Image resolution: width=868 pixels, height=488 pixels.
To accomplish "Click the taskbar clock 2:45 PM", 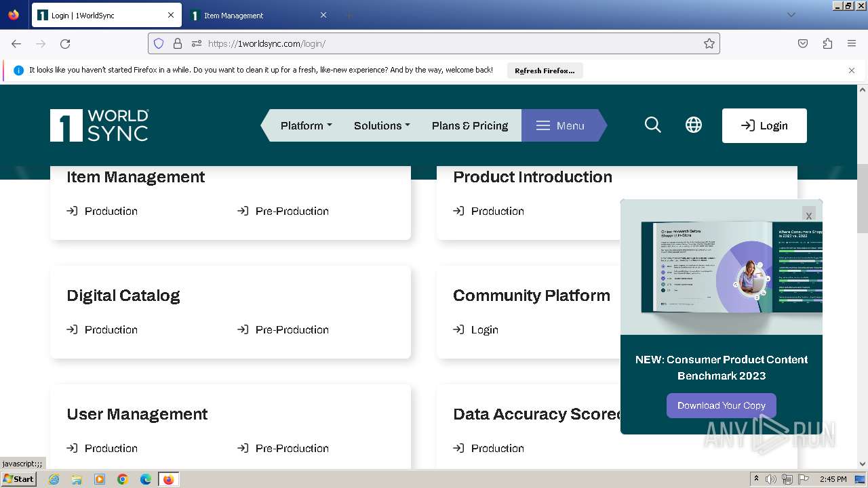I will coord(833,479).
